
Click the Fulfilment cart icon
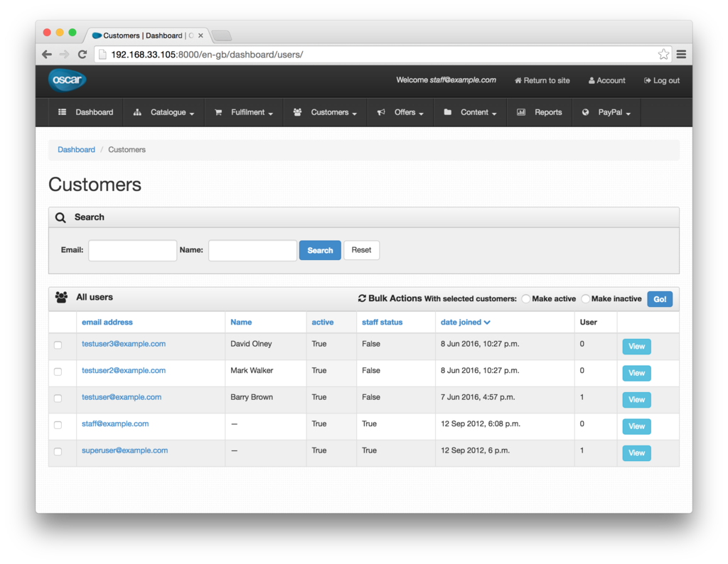218,112
